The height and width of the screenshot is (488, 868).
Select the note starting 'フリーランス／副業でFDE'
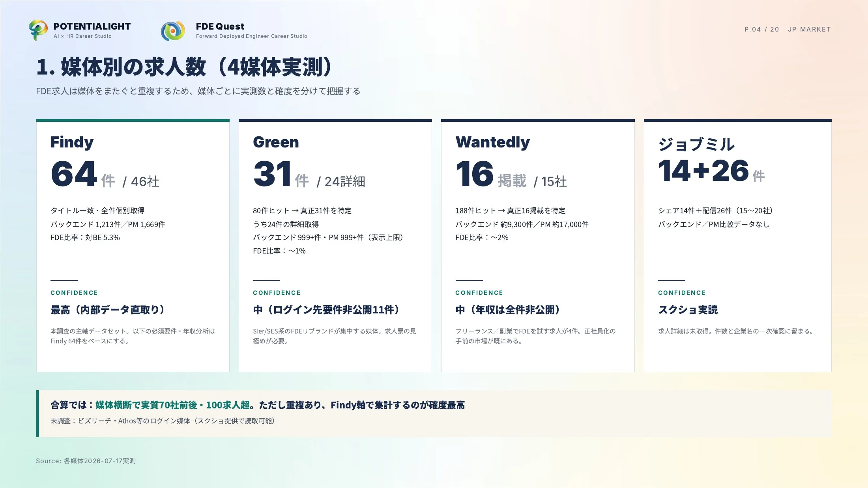click(x=535, y=336)
